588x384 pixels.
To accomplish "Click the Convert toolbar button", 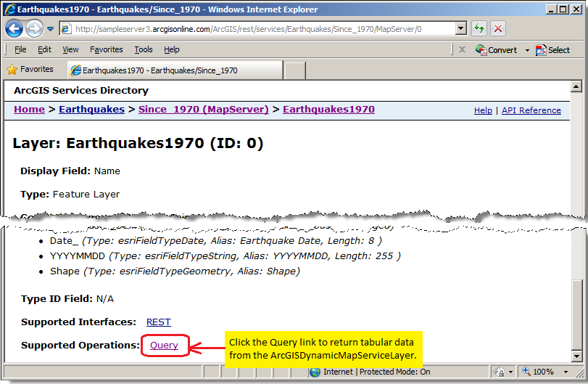I will (x=497, y=50).
